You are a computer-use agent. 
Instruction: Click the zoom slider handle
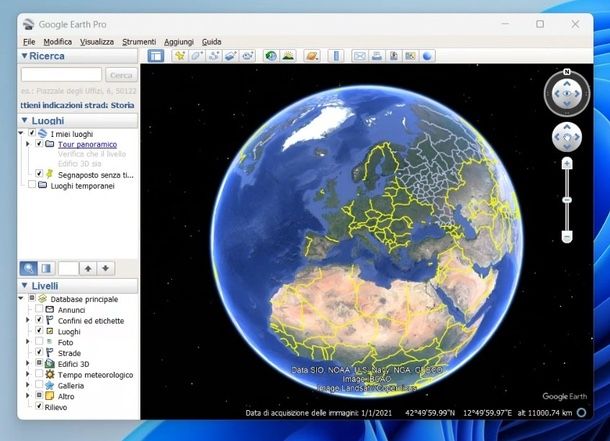coord(567,200)
